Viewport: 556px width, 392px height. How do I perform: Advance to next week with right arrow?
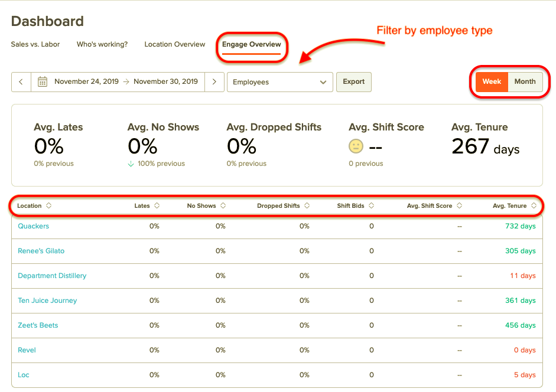click(214, 82)
